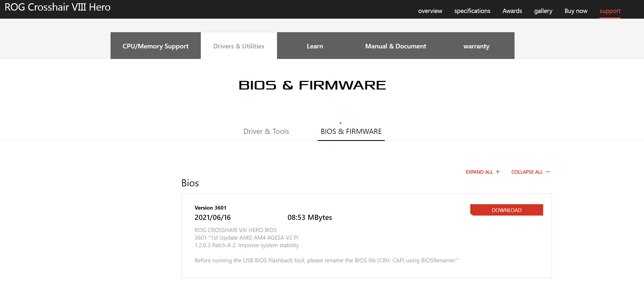Switch to the warranty tab
Viewport: 644px width, 284px height.
[x=476, y=46]
